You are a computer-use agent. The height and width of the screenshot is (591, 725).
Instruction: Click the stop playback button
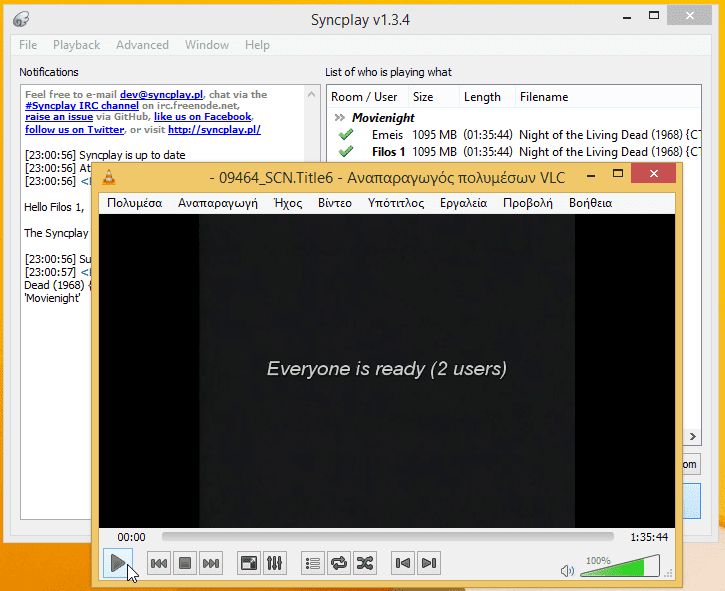pyautogui.click(x=185, y=563)
